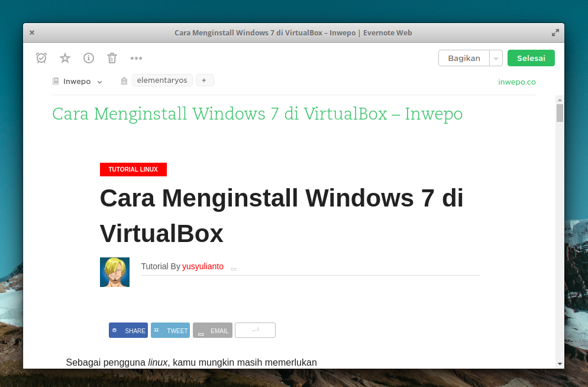Close the Evernote Web window
This screenshot has width=588, height=387.
32,33
